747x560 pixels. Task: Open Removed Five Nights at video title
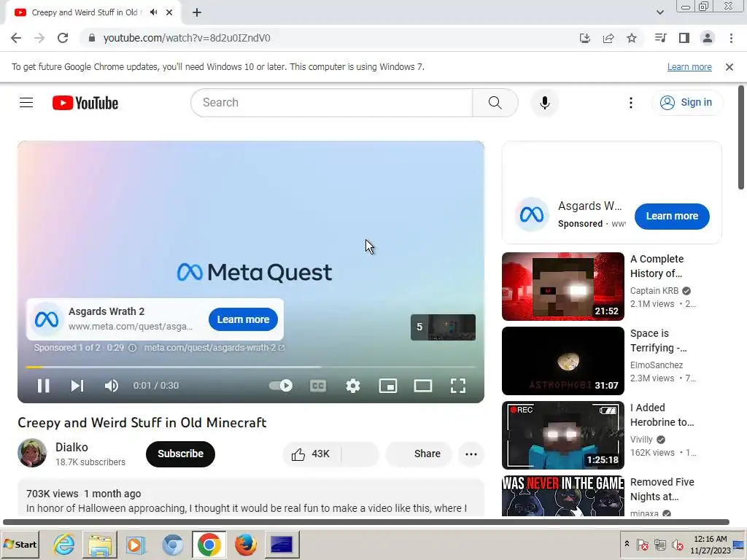[x=662, y=489]
